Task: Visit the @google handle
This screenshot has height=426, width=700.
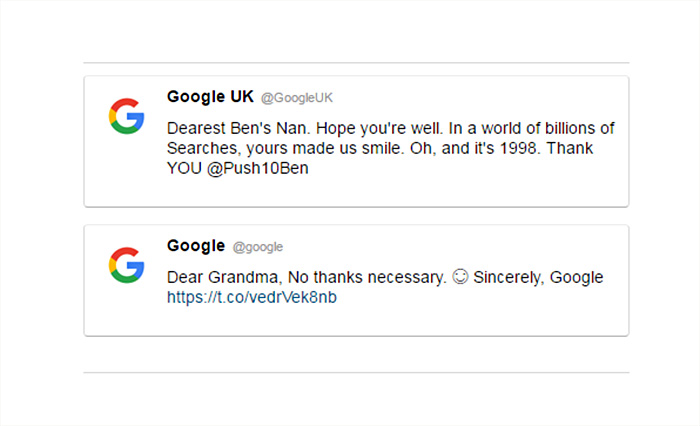Action: (258, 247)
